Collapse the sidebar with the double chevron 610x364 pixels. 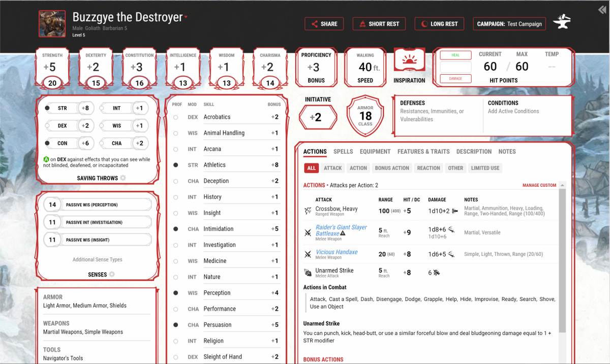click(x=602, y=10)
